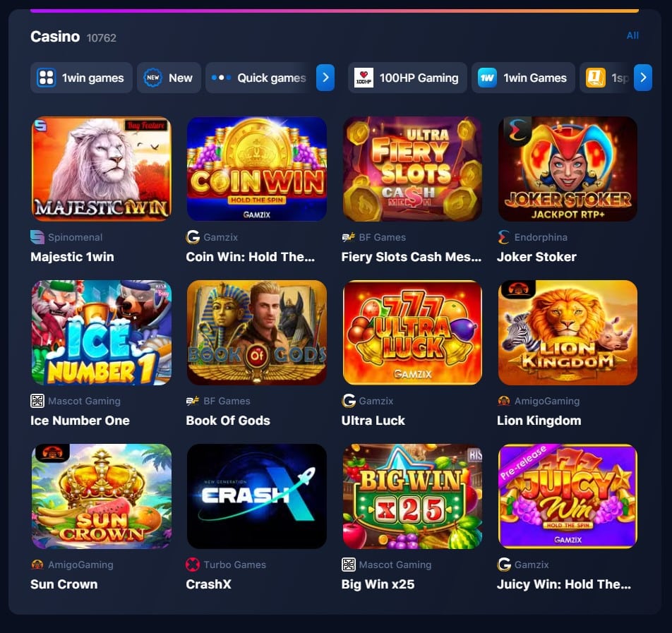672x633 pixels.
Task: Click the Mascot Gaming icon under Ice Number One
Action: pyautogui.click(x=37, y=401)
